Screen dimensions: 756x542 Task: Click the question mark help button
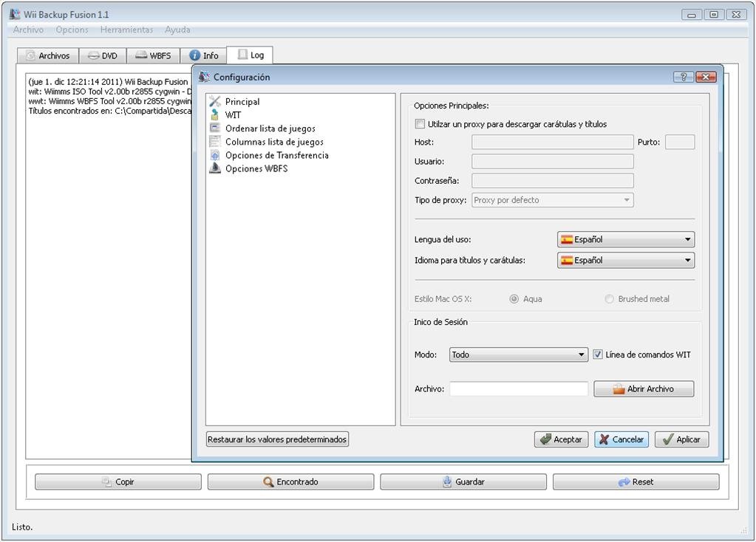coord(683,77)
